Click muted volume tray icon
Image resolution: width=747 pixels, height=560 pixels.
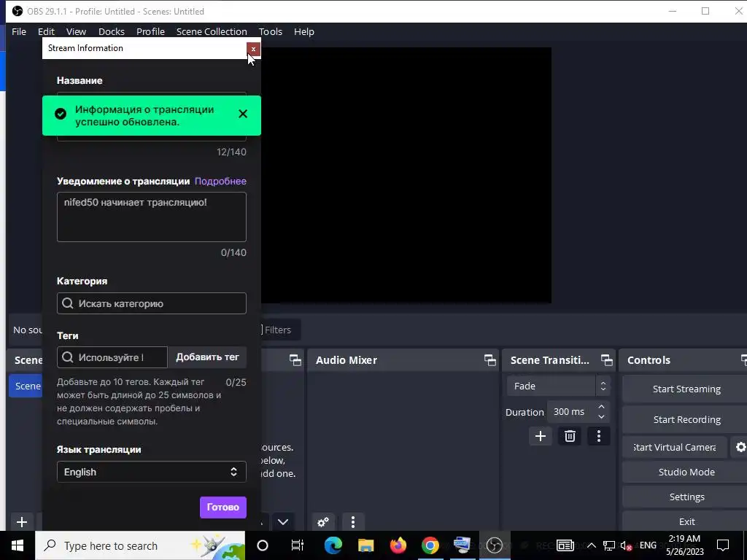(x=627, y=545)
